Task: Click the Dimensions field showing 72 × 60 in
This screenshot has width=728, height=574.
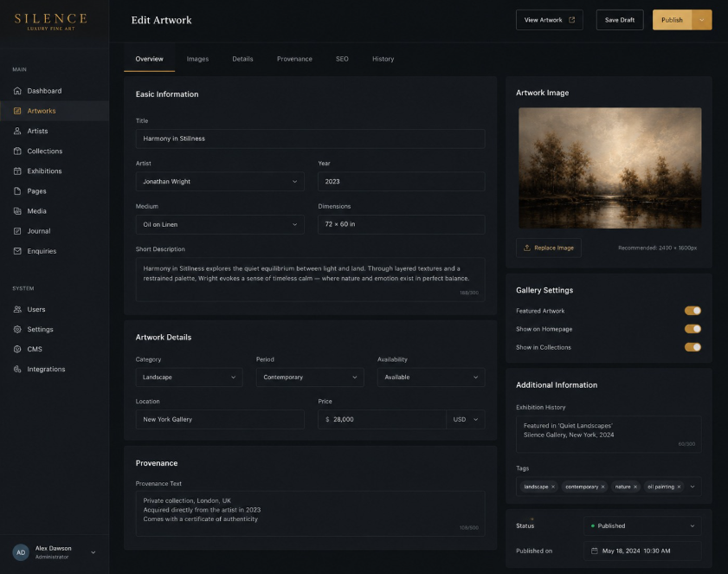Action: click(x=402, y=224)
